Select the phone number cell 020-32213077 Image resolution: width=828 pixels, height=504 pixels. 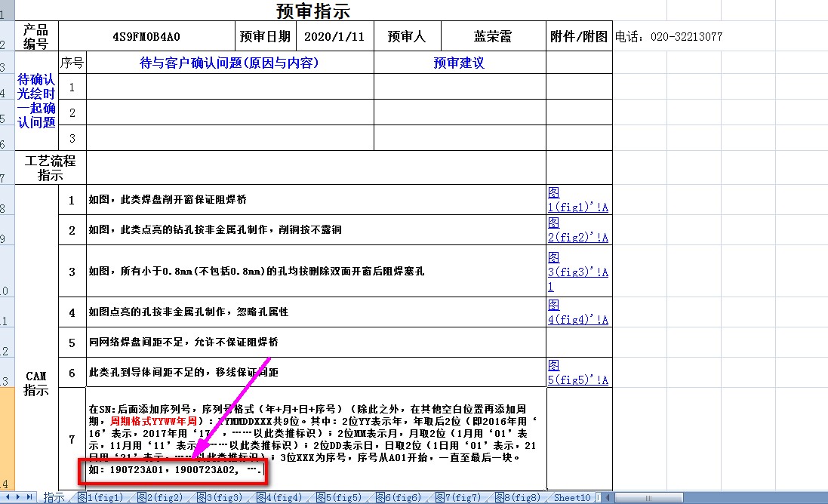coord(669,36)
